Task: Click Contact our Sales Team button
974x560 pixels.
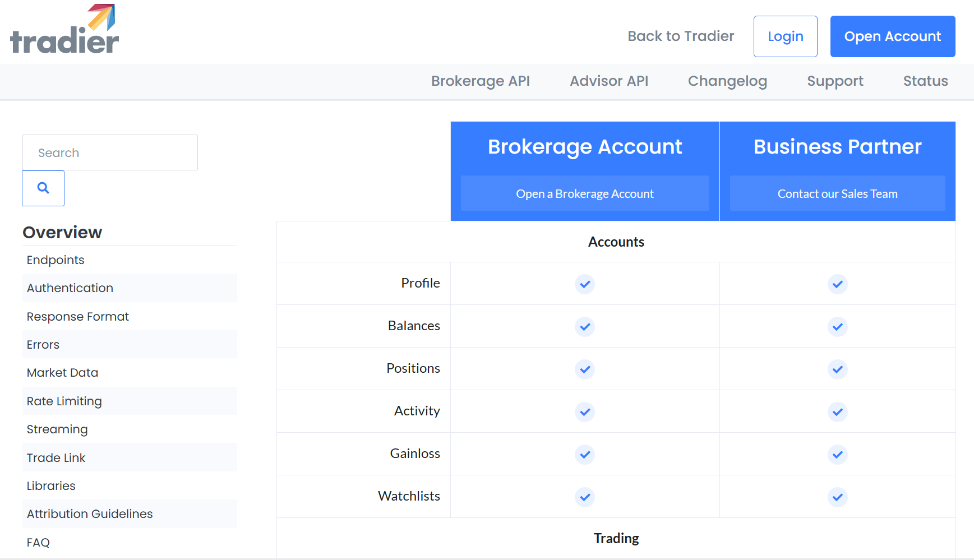Action: click(x=838, y=193)
